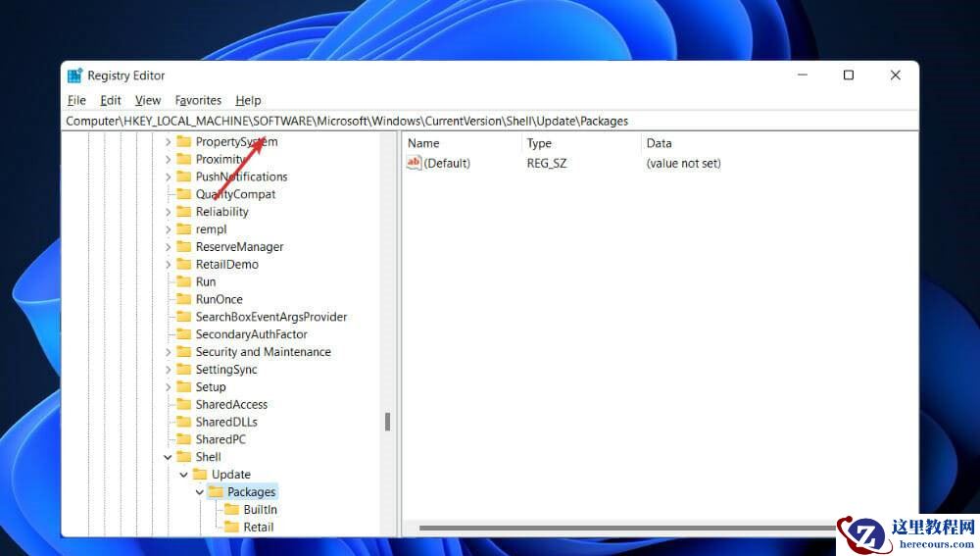Viewport: 980px width, 556px height.
Task: Minimize the Registry Editor window
Action: (803, 76)
